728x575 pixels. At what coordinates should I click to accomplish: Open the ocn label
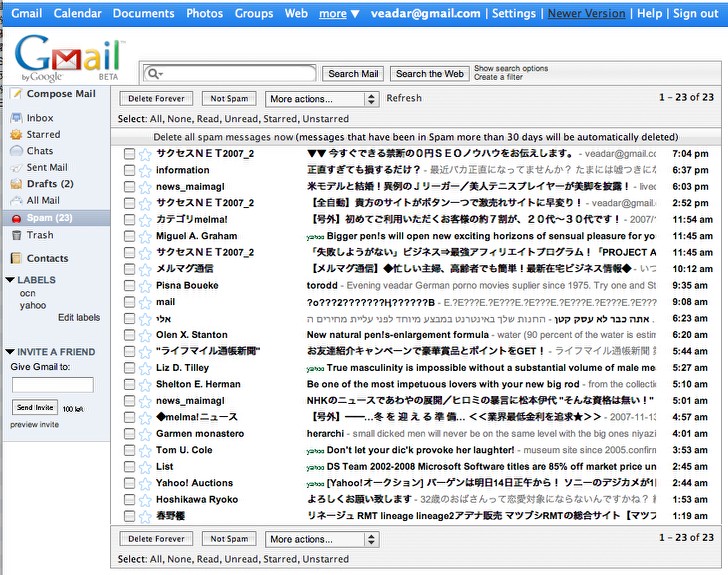click(x=27, y=294)
